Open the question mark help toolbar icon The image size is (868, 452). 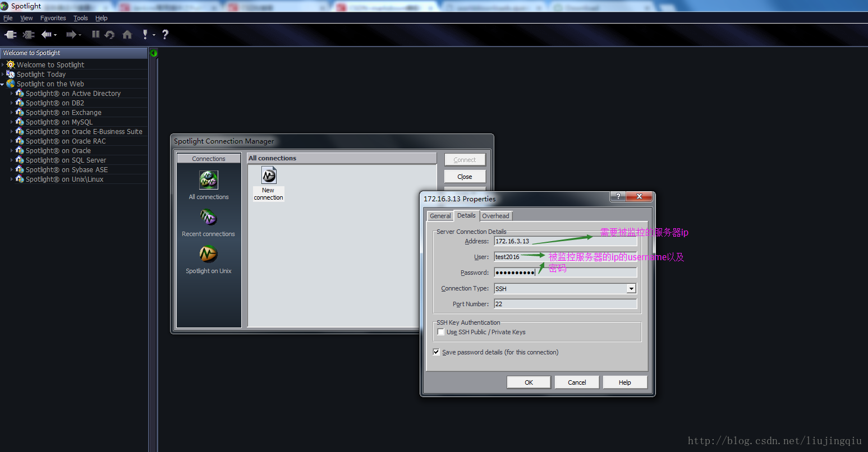(x=165, y=35)
